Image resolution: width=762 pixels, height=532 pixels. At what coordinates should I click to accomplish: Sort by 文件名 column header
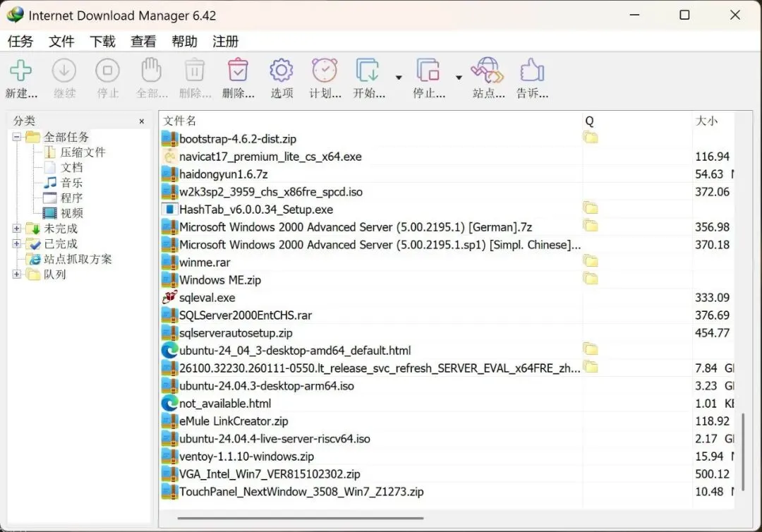[x=371, y=121]
